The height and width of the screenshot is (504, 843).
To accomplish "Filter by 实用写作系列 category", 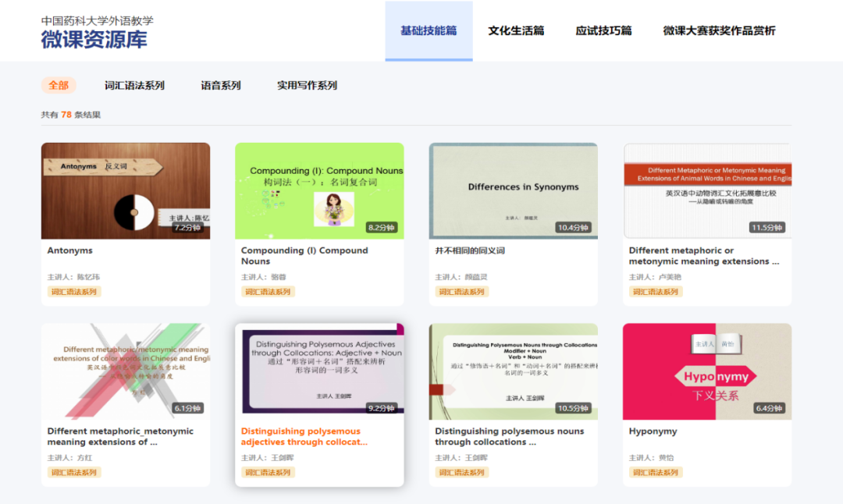I will (307, 85).
